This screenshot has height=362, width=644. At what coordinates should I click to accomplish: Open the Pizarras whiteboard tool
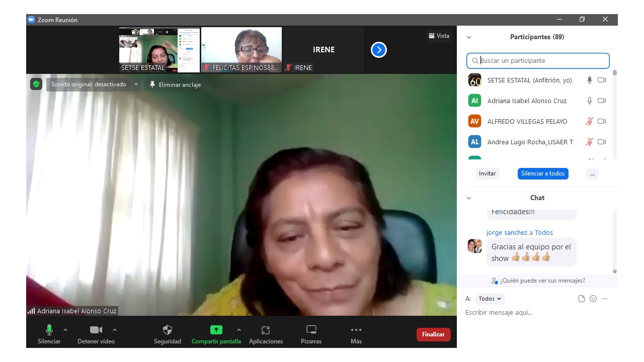[311, 330]
